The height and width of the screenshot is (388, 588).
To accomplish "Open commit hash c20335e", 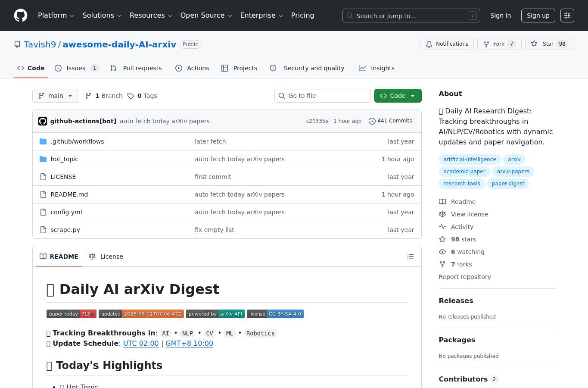I will (x=317, y=121).
